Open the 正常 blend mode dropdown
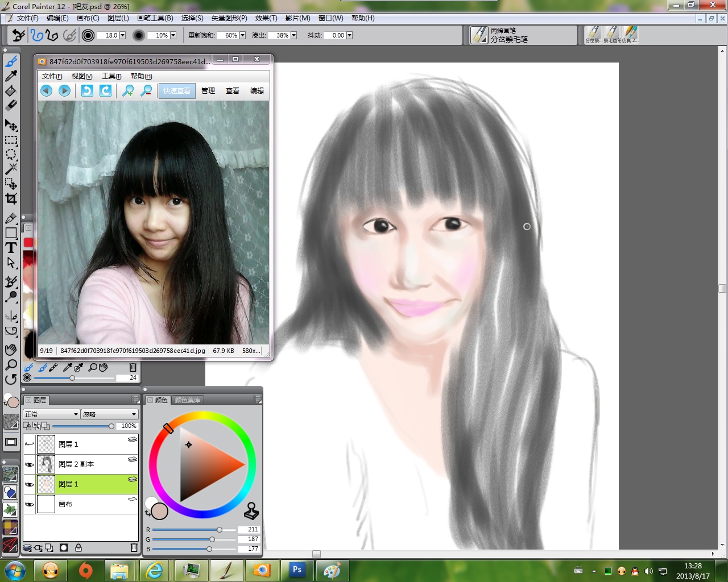728x582 pixels. point(51,414)
